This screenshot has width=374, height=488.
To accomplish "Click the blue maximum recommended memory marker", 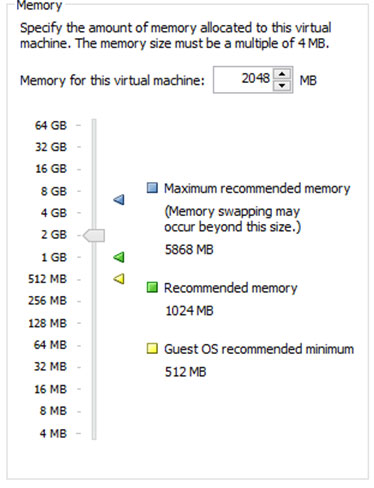I will [x=119, y=200].
